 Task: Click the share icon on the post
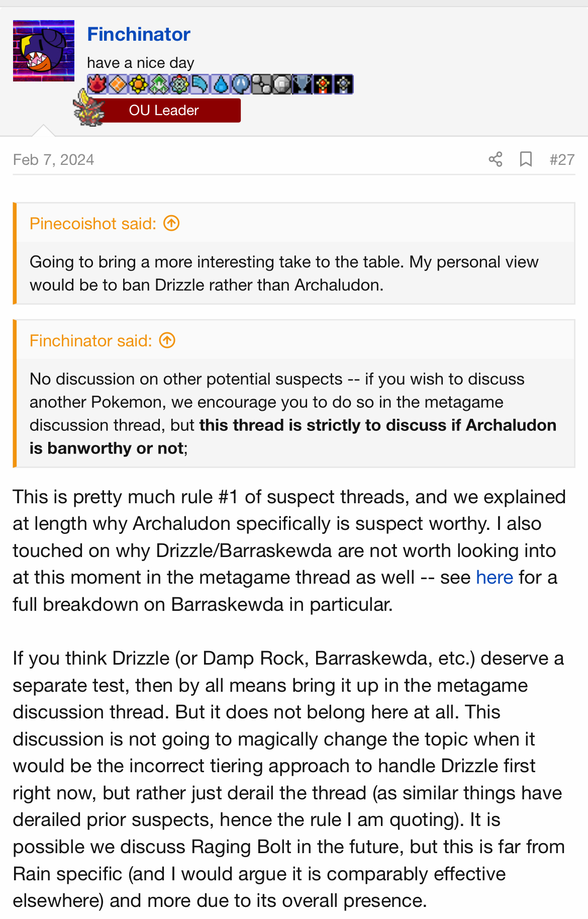pyautogui.click(x=496, y=159)
